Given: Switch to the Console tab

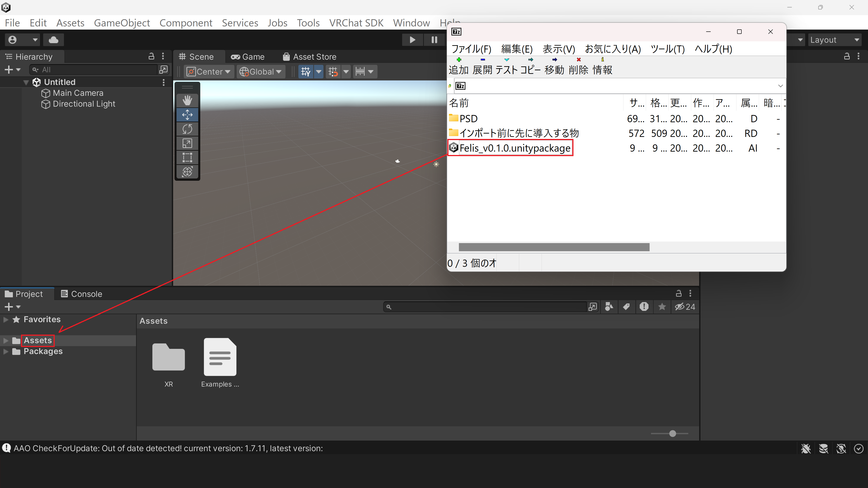Looking at the screenshot, I should tap(82, 294).
